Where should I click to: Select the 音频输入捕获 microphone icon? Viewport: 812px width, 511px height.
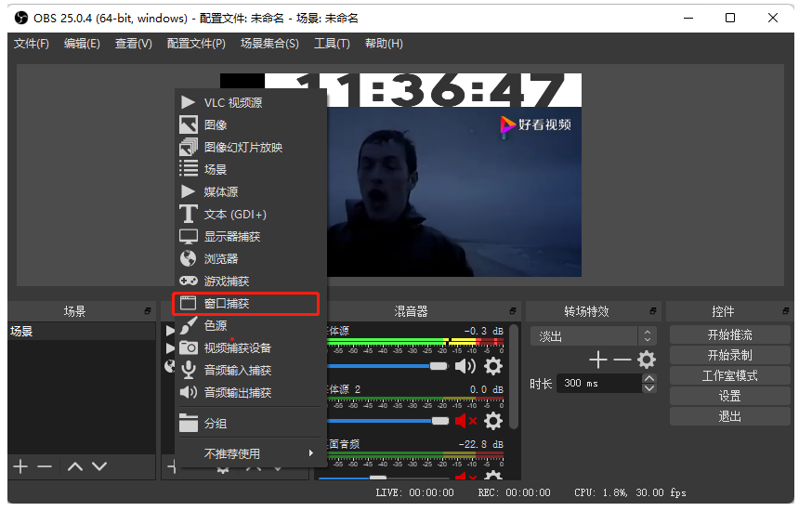click(x=189, y=371)
